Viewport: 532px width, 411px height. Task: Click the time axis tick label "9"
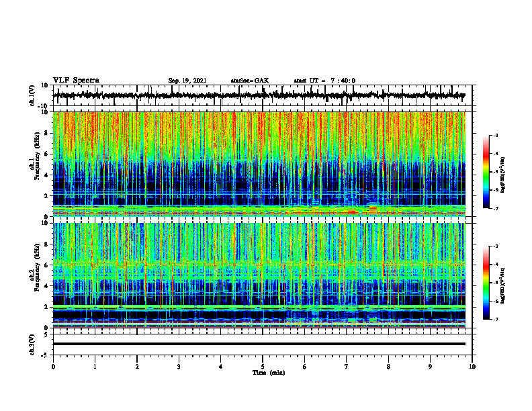pyautogui.click(x=430, y=367)
